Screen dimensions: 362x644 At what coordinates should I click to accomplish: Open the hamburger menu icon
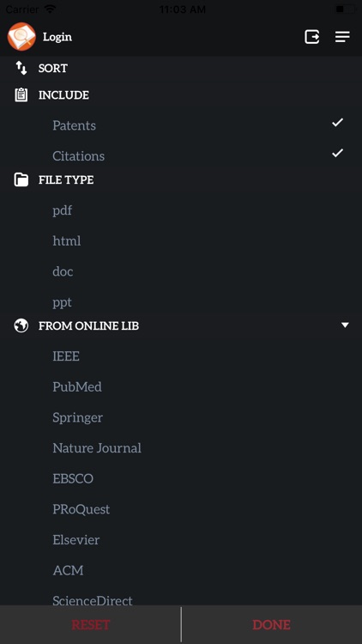(x=342, y=37)
